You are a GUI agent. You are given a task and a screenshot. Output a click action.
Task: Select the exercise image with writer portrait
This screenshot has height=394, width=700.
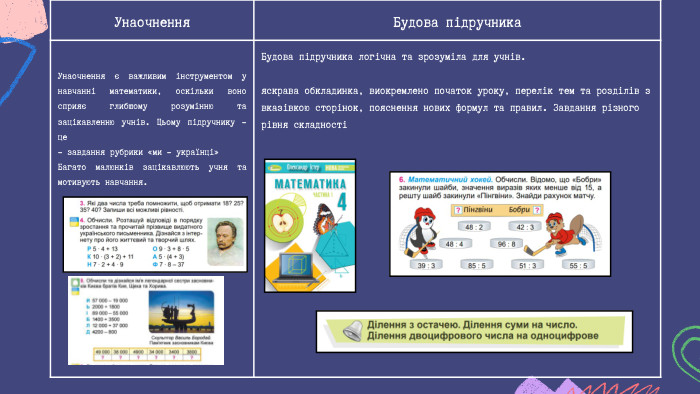[x=155, y=234]
